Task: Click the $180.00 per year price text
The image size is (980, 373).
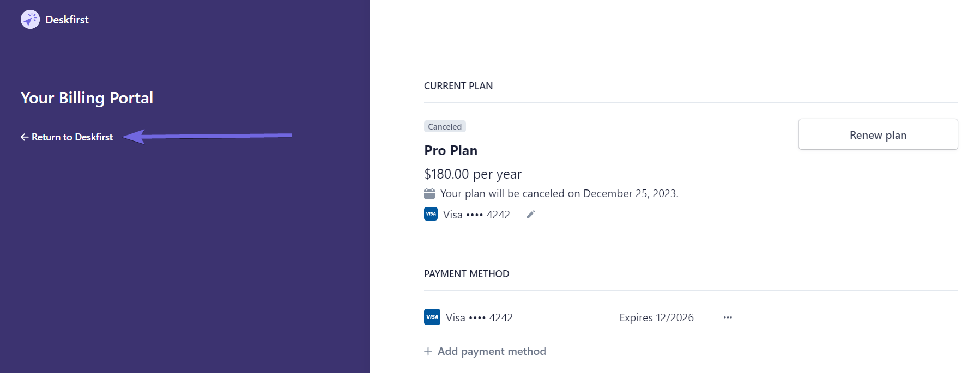Action: click(473, 174)
